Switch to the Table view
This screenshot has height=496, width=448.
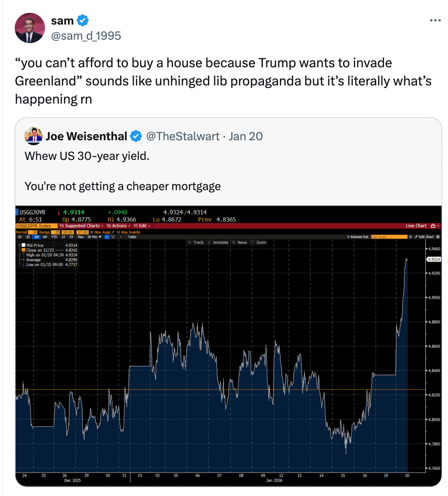coord(132,237)
